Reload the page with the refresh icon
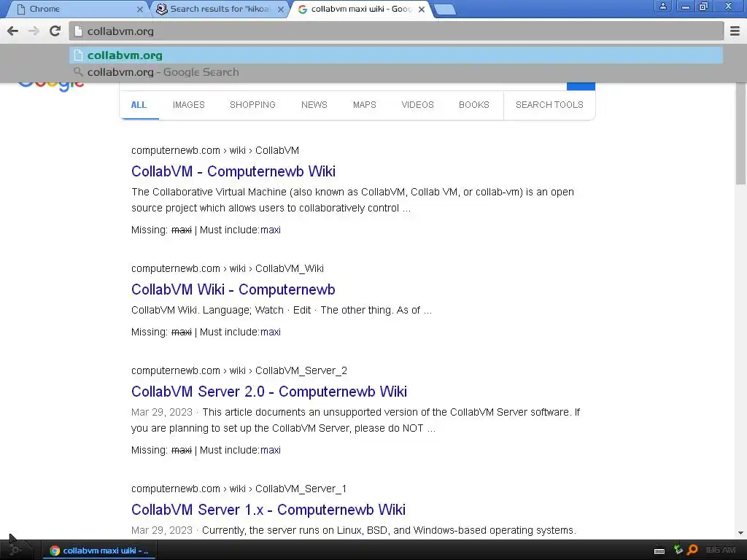747x560 pixels. coord(55,31)
